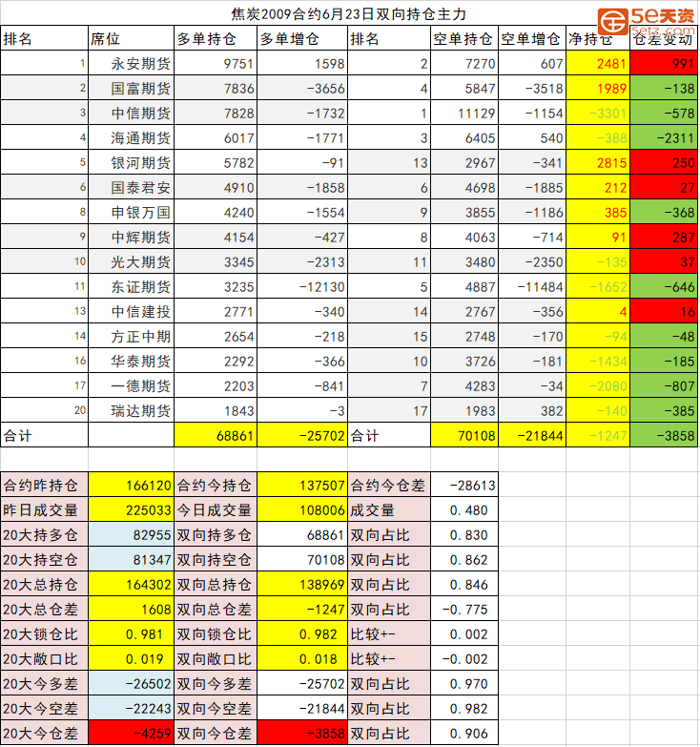Click the net position cell 2481
The height and width of the screenshot is (747, 700).
tap(598, 63)
